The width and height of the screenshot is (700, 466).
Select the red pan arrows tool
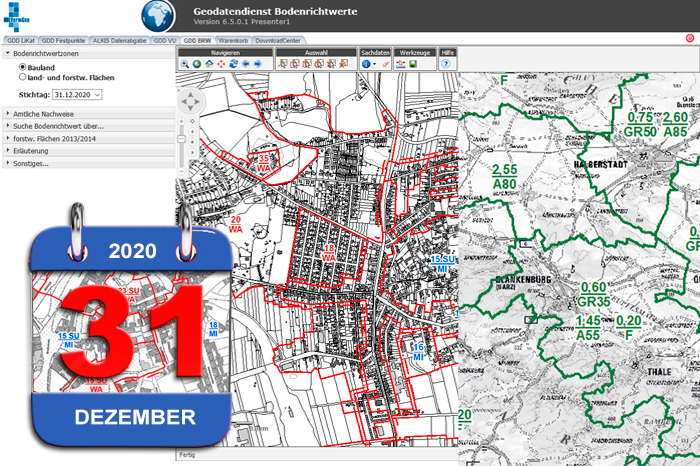pos(221,64)
